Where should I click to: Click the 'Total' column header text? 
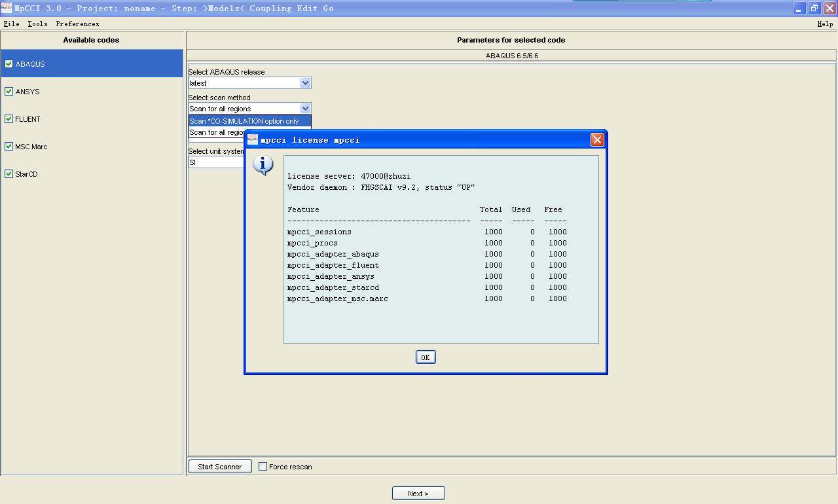pyautogui.click(x=491, y=209)
